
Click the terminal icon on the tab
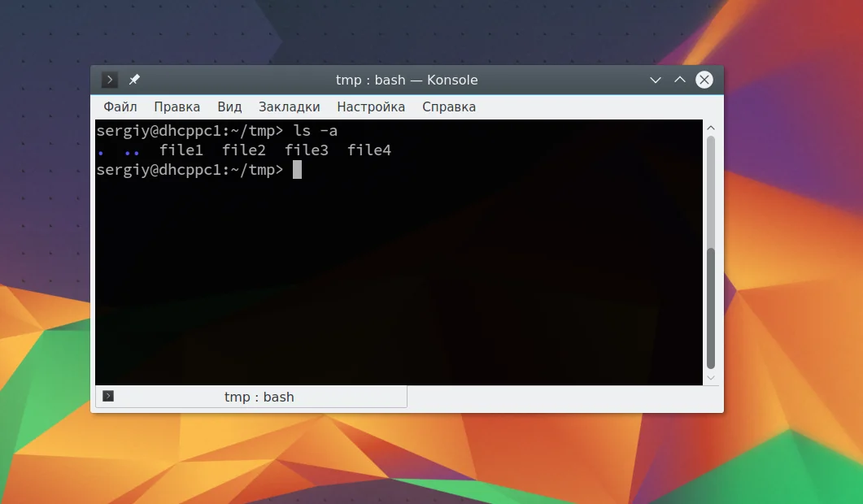coord(108,396)
